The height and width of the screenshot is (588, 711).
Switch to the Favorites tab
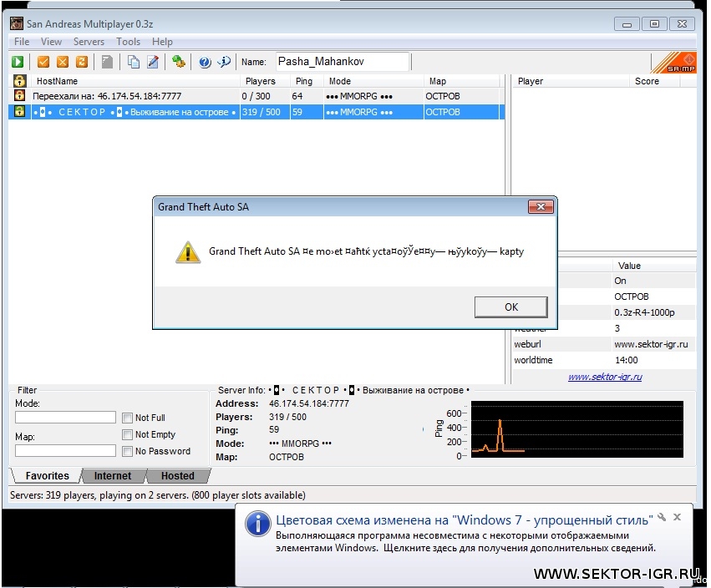[x=47, y=475]
